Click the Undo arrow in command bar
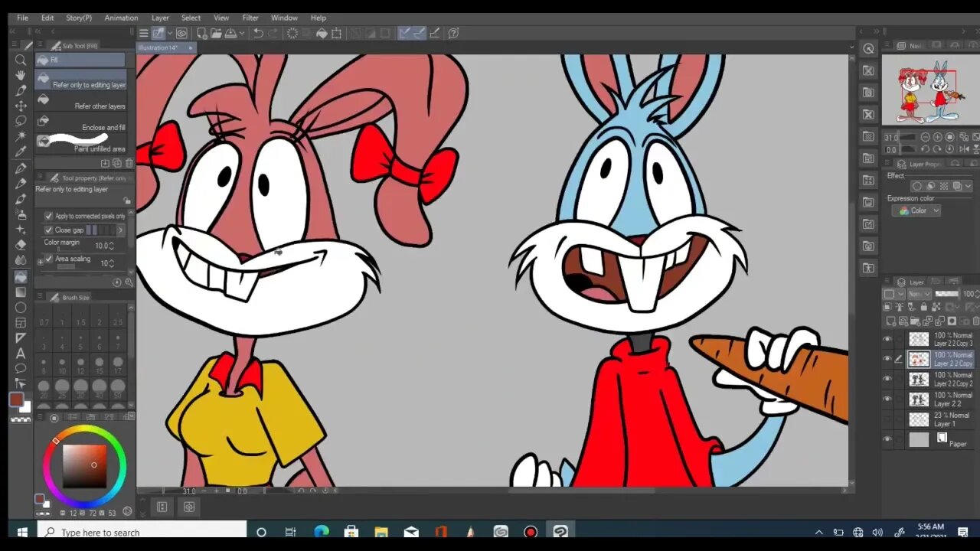Viewport: 980px width, 551px height. pyautogui.click(x=258, y=33)
